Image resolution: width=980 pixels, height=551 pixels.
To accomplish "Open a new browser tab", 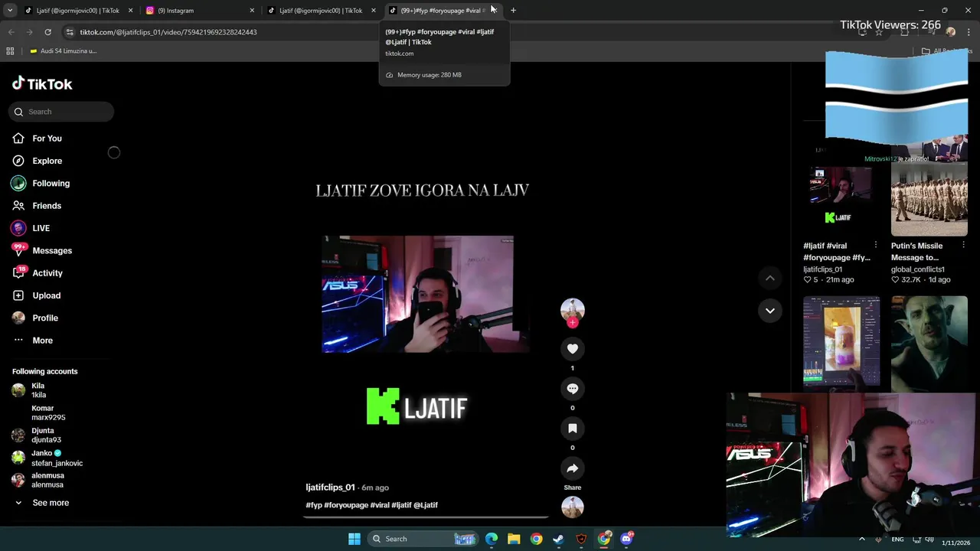I will click(x=513, y=11).
